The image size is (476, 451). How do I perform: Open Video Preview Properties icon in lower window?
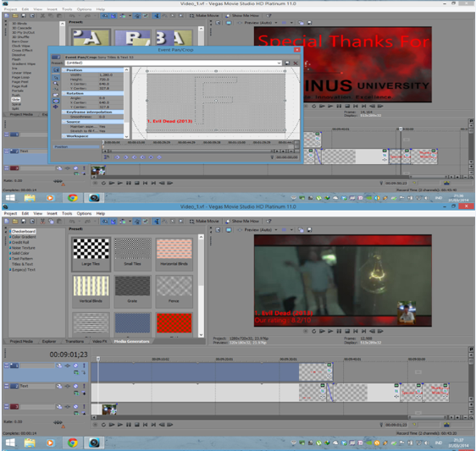click(218, 230)
